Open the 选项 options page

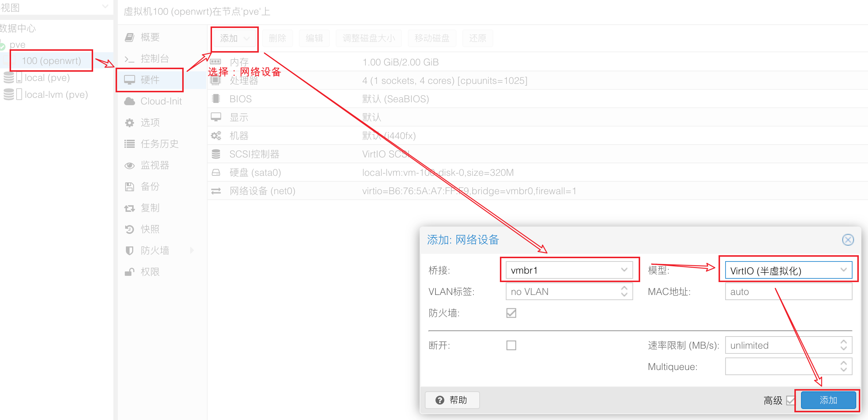pos(150,122)
